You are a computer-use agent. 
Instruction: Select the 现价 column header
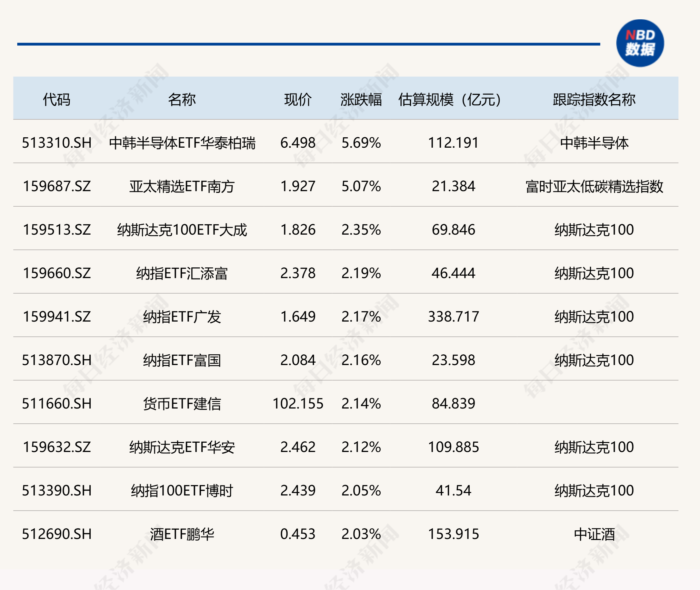click(298, 100)
